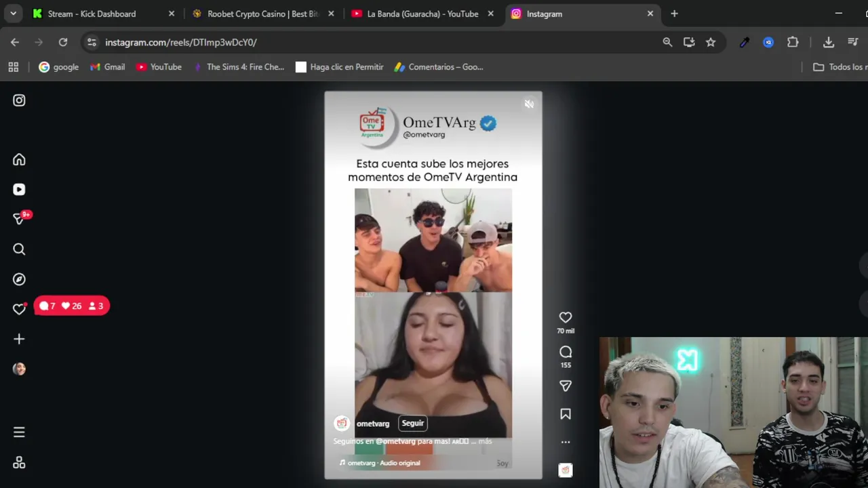Viewport: 868px width, 488px height.
Task: Click the Create plus icon in sidebar
Action: 19,339
